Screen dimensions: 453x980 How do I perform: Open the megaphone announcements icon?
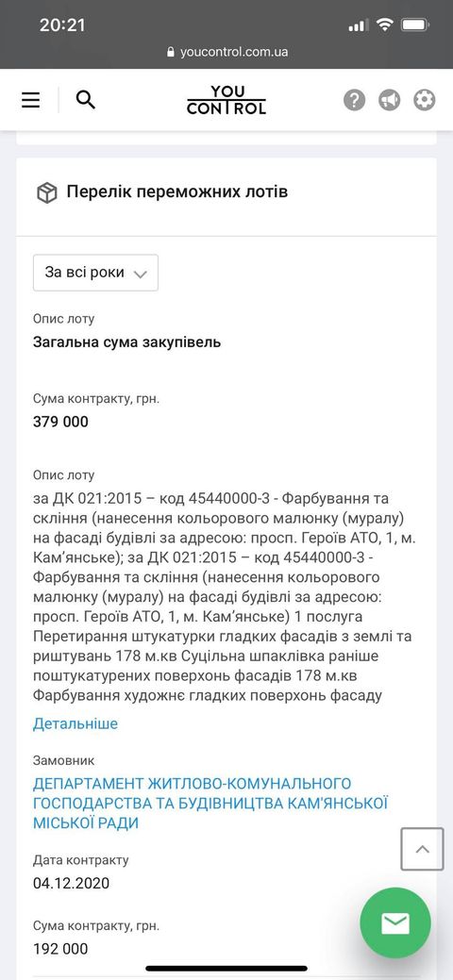click(x=389, y=100)
